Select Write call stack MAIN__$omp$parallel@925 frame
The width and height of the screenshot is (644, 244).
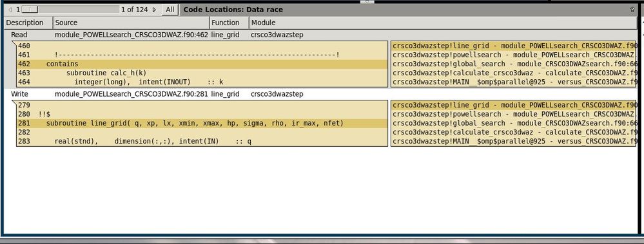(x=513, y=141)
